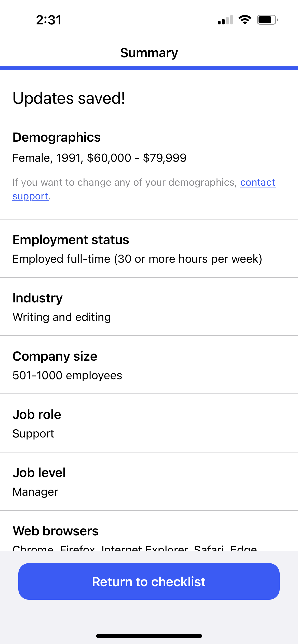
Task: Tap the Employment status section
Action: click(x=149, y=249)
